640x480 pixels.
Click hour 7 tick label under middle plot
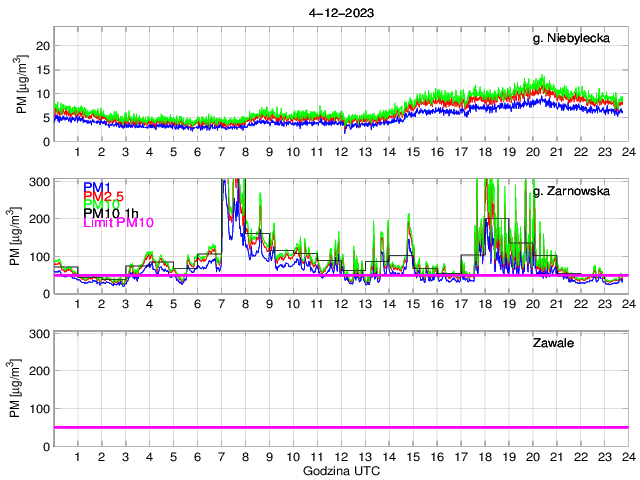click(221, 304)
